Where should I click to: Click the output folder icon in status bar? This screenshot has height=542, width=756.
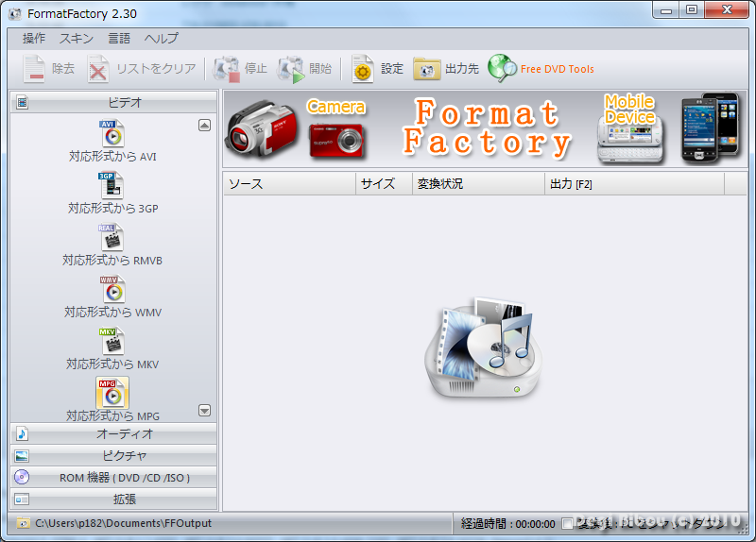pyautogui.click(x=23, y=523)
